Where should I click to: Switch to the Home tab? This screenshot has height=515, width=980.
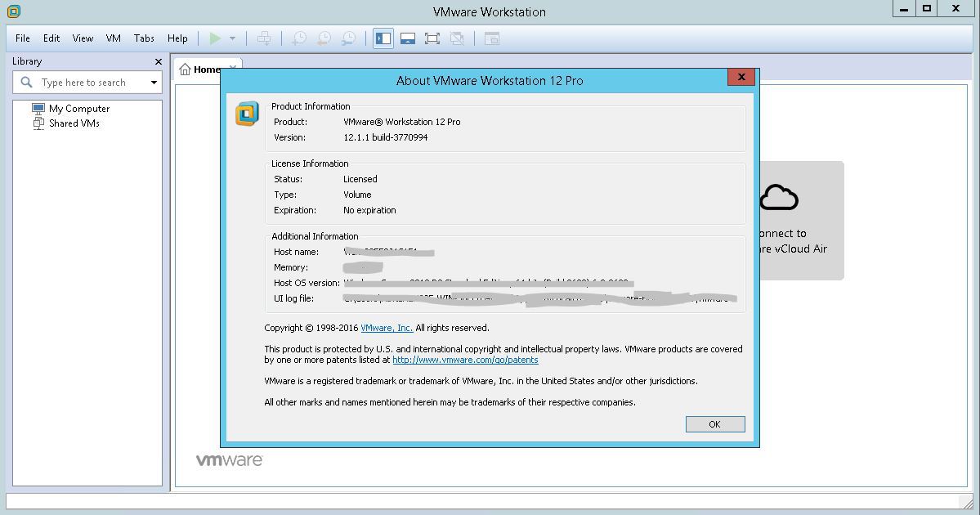pyautogui.click(x=207, y=69)
